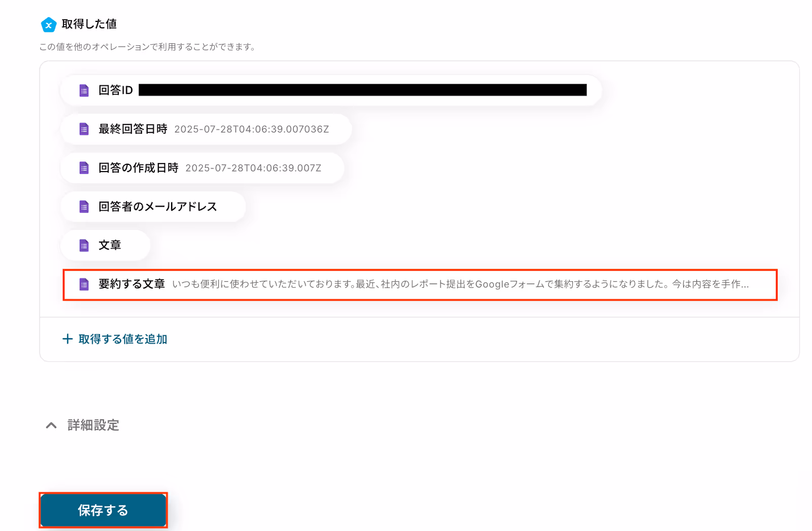This screenshot has width=812, height=531.
Task: Choose the 文章 value pill
Action: 105,246
